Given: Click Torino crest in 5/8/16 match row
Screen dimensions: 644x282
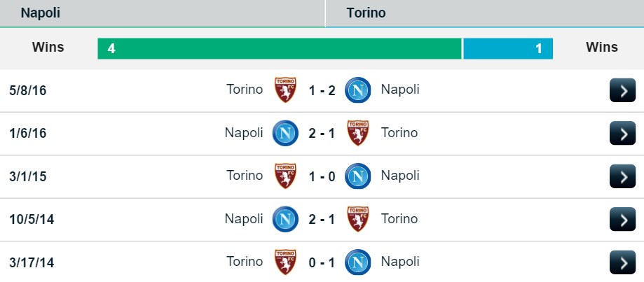Looking at the screenshot, I should click(x=285, y=90).
